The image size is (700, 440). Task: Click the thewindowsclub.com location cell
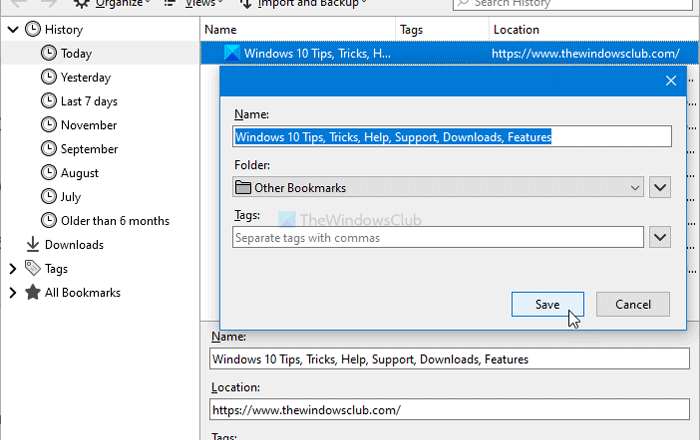click(x=585, y=54)
